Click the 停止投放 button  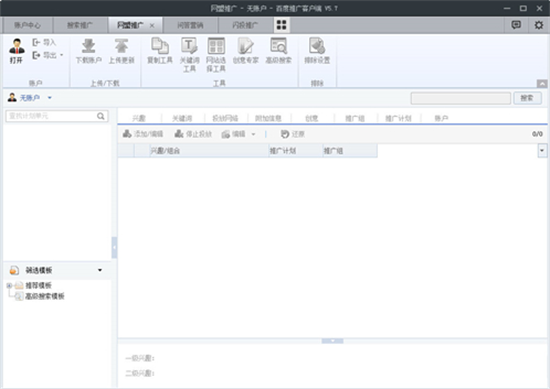[193, 134]
